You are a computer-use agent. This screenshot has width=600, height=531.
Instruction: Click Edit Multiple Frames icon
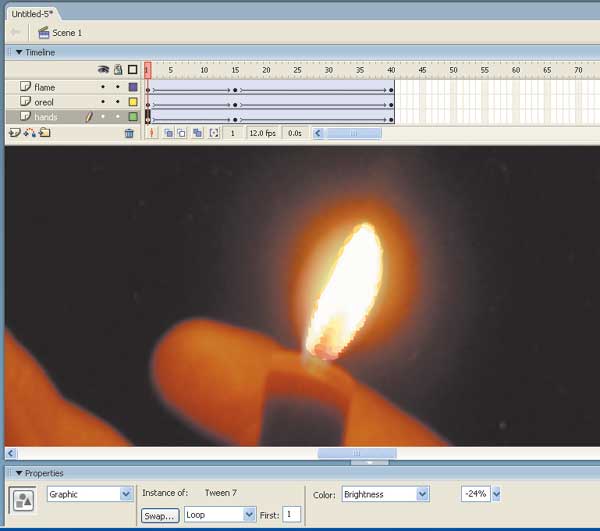point(197,133)
